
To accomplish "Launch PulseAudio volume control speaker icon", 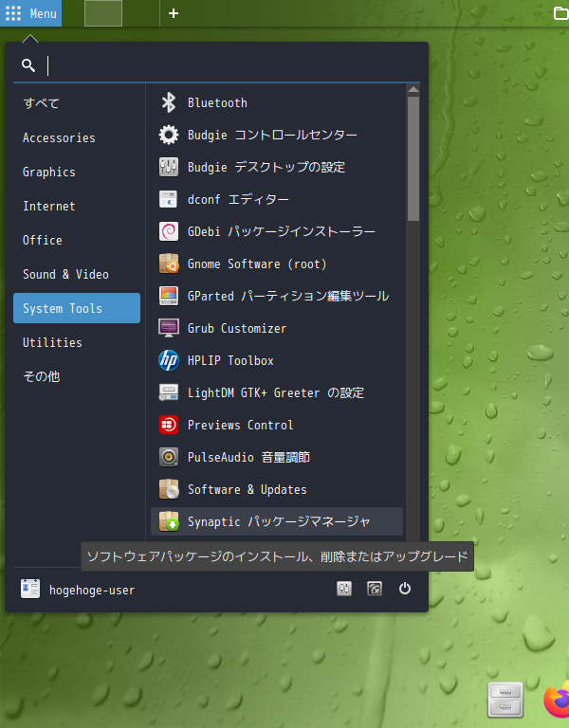I will pyautogui.click(x=168, y=457).
